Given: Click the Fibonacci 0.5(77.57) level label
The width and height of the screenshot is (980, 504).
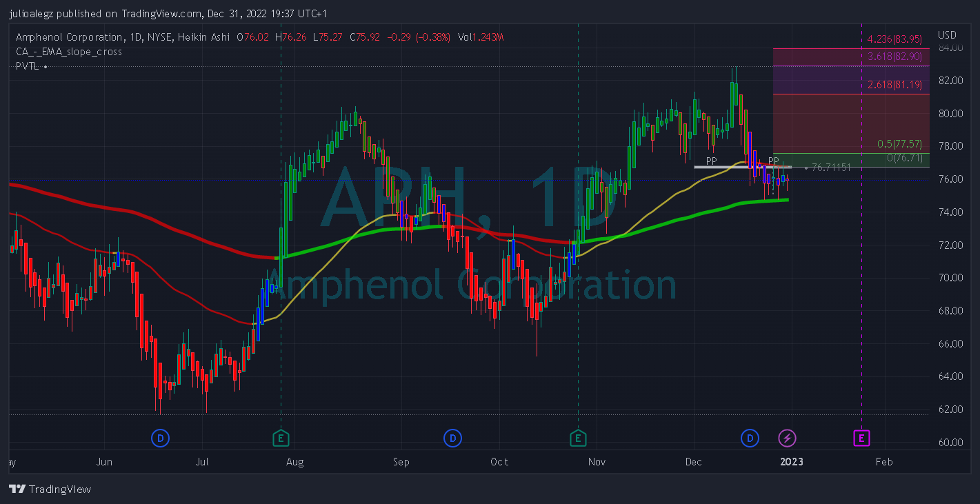Looking at the screenshot, I should click(x=899, y=144).
